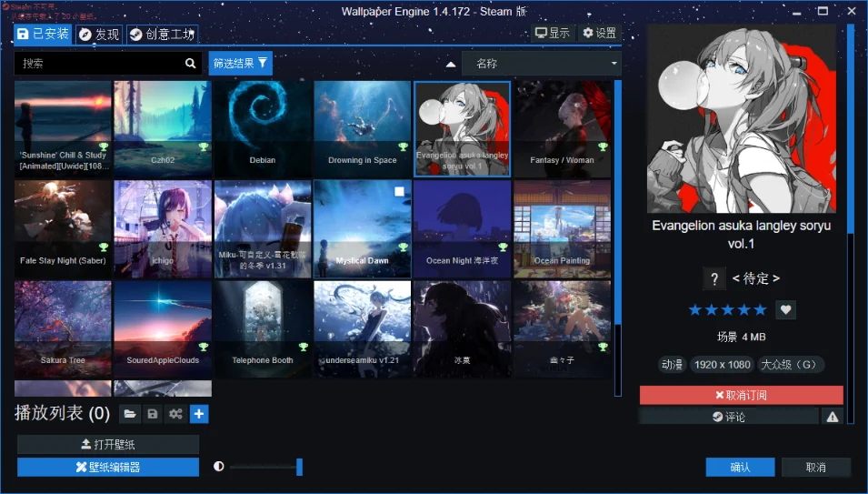The width and height of the screenshot is (868, 494).
Task: Click the large Evangelion preview image
Action: coord(742,118)
